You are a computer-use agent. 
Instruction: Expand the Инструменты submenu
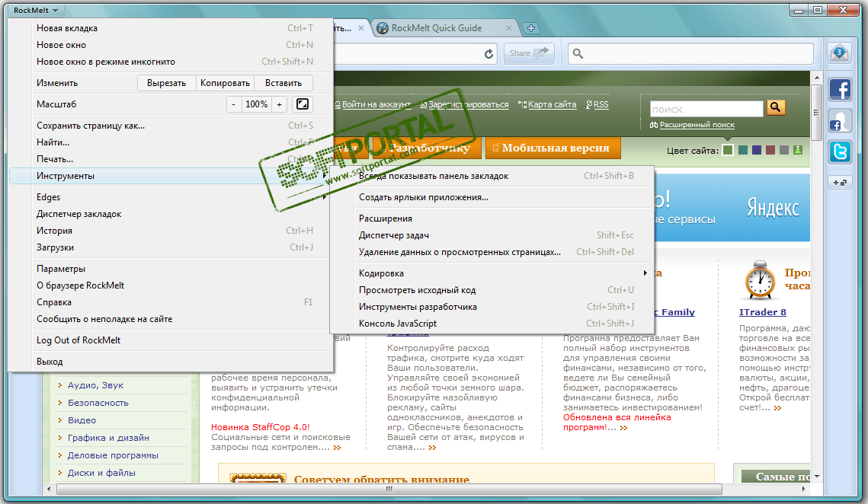(169, 176)
